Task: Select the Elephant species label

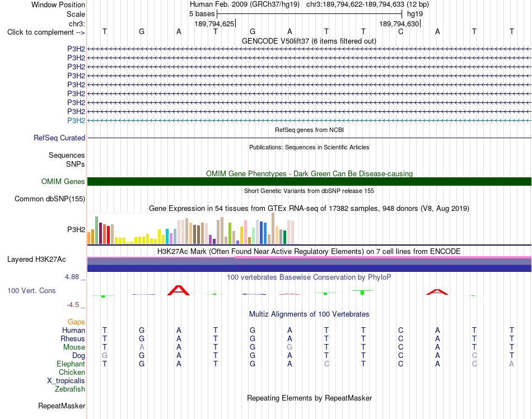Action: tap(71, 364)
